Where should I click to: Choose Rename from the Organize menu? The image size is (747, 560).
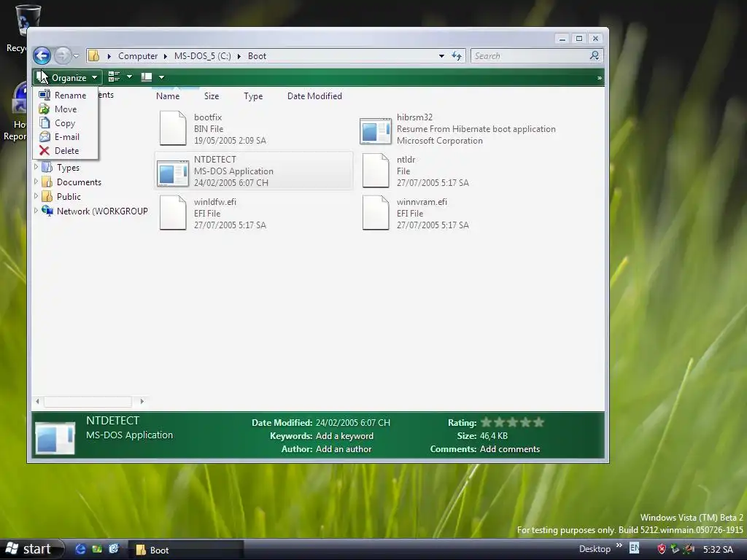(x=65, y=96)
